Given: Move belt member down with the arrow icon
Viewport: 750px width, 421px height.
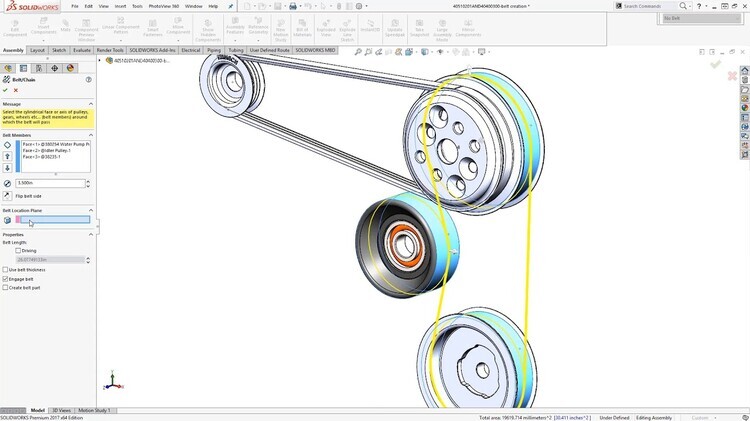Looking at the screenshot, I should (x=8, y=167).
